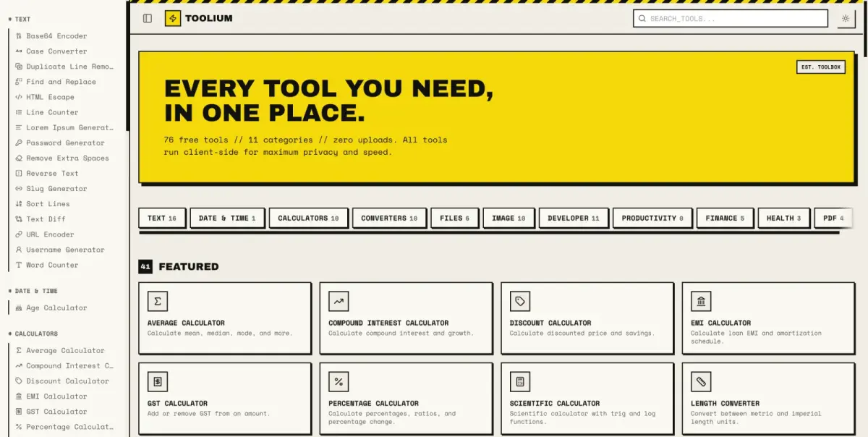Screen dimensions: 868x437
Task: Click the Slug Generator link icon
Action: 19,189
